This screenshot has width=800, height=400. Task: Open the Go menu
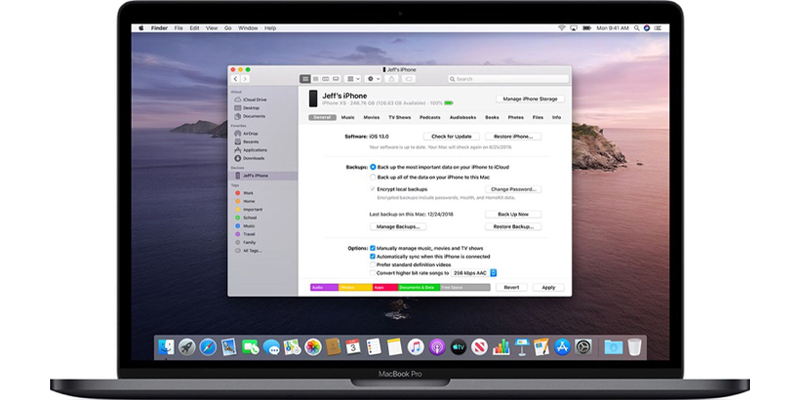tap(228, 28)
